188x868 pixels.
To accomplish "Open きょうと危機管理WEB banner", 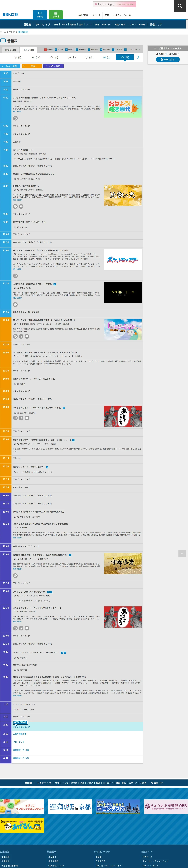I will 166,807.
